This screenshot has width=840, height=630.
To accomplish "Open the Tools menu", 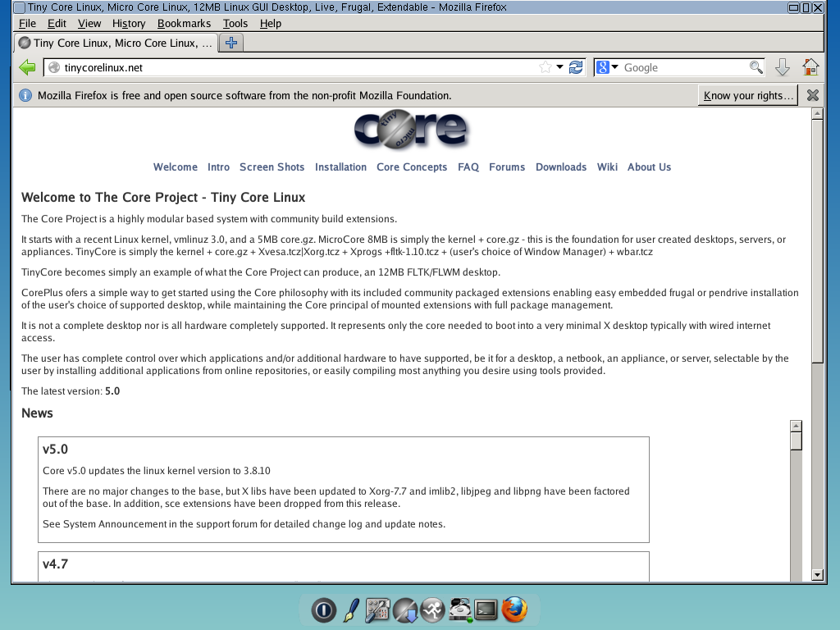I will [x=235, y=24].
